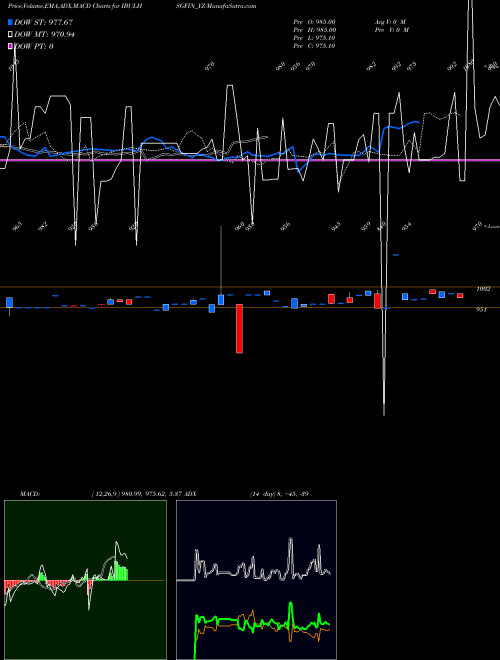Click the '1002' price level label
The image size is (500, 660).
[483, 289]
